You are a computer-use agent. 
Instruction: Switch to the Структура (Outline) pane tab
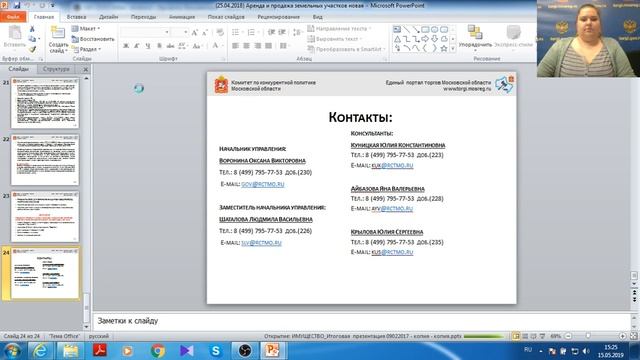[56, 69]
